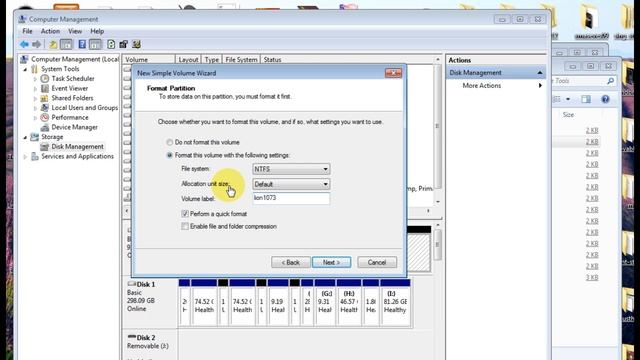The image size is (640, 360).
Task: Select the (H:) 46.57 partition block
Action: pyautogui.click(x=349, y=302)
